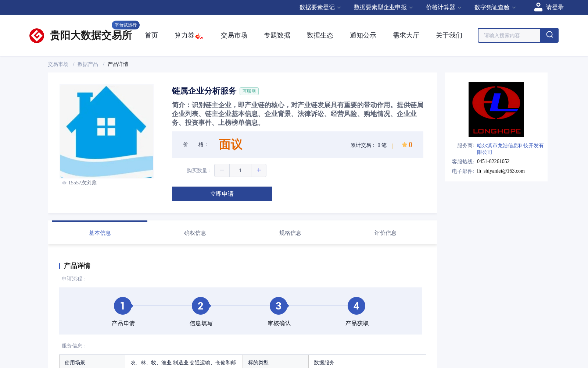Click the 平台试运行 badge

[126, 25]
